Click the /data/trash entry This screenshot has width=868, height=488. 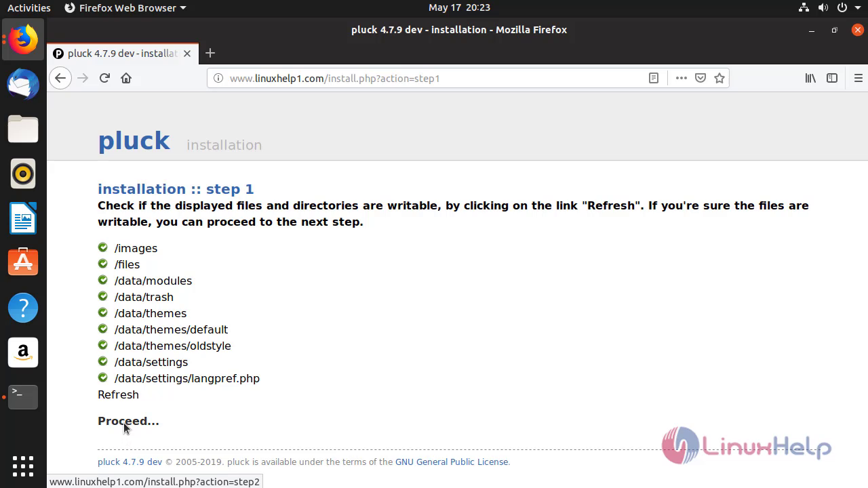click(144, 297)
